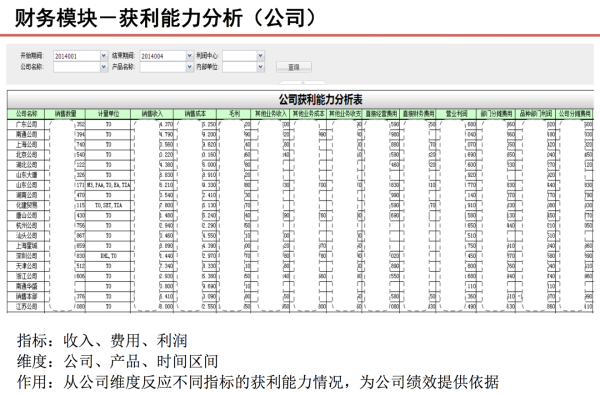Click the 销售成本 column header

pos(195,114)
